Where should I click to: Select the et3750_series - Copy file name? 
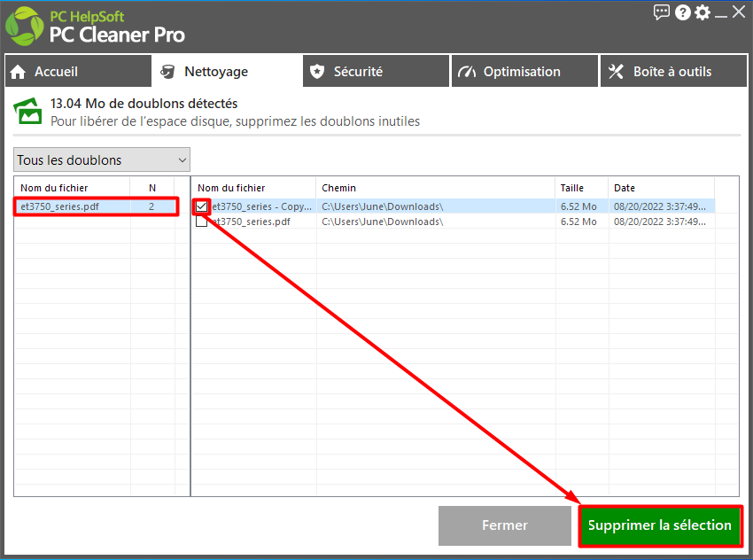(262, 206)
